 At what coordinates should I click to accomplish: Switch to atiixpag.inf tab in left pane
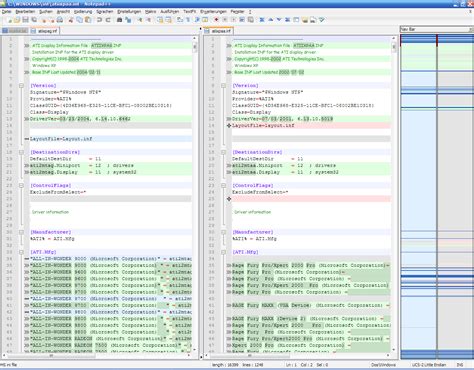45,31
